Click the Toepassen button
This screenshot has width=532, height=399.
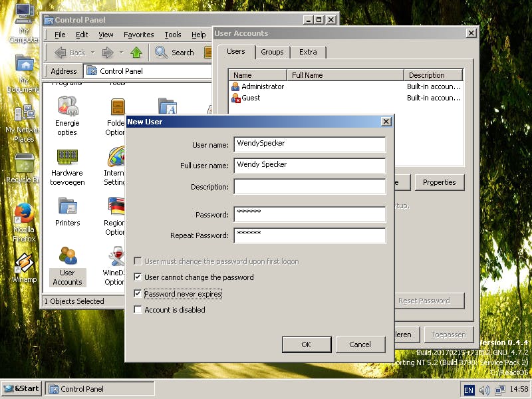448,335
